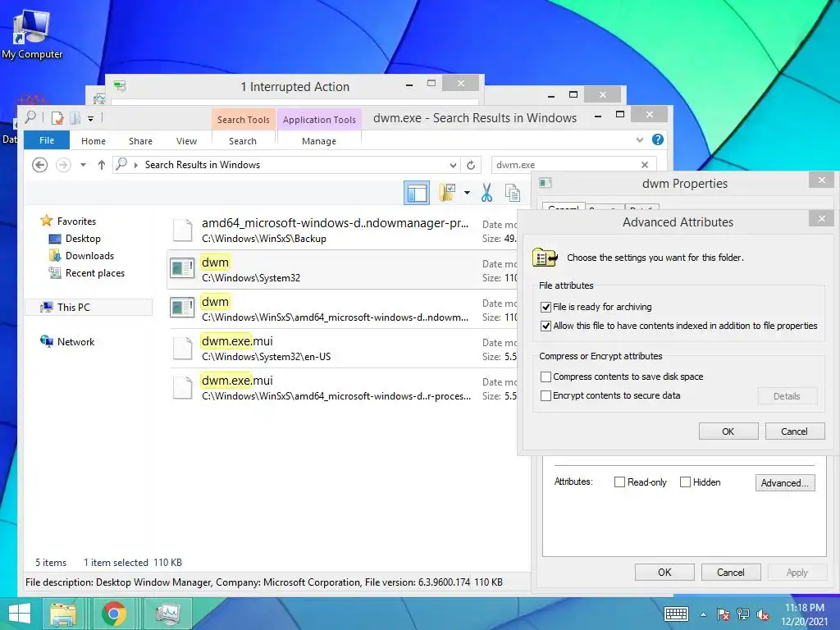Image resolution: width=840 pixels, height=630 pixels.
Task: Toggle Allow this file contents indexed checkbox
Action: click(x=546, y=326)
